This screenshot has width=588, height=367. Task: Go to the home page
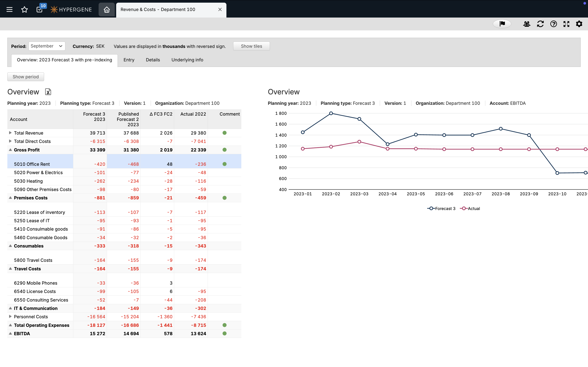click(x=107, y=9)
